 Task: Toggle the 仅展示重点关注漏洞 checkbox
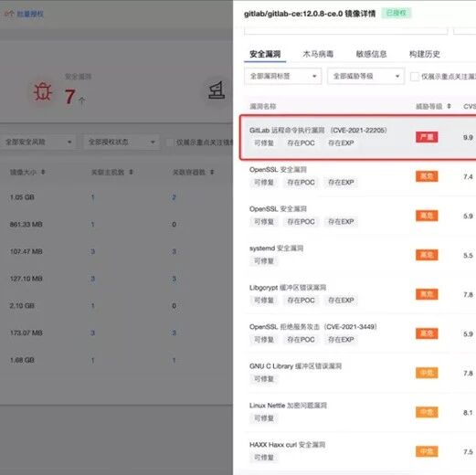[414, 77]
